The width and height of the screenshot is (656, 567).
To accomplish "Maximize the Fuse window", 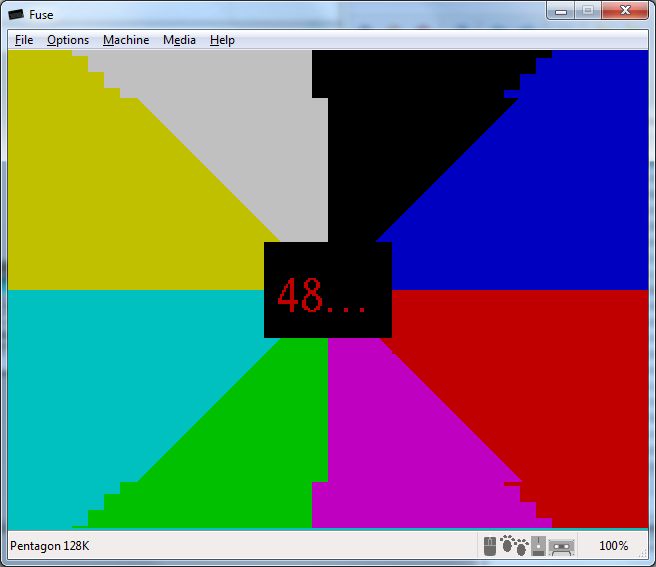I will click(x=588, y=11).
